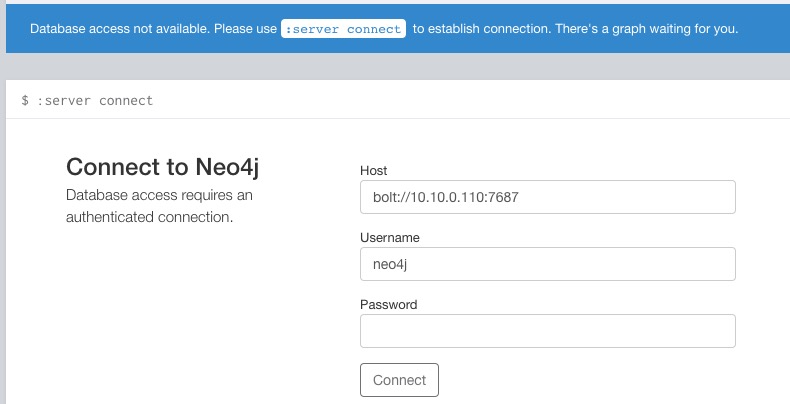This screenshot has height=404, width=790.
Task: Click the grey sidebar strip at left edge
Action: pyautogui.click(x=3, y=227)
